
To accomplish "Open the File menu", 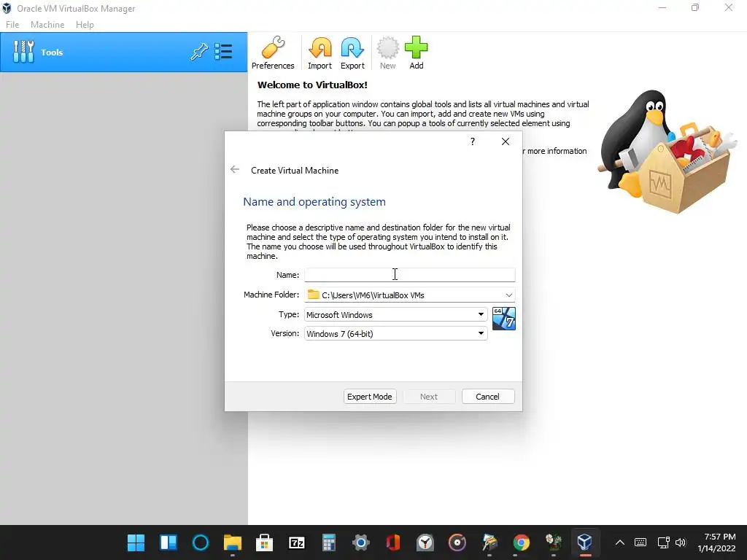I will click(12, 25).
